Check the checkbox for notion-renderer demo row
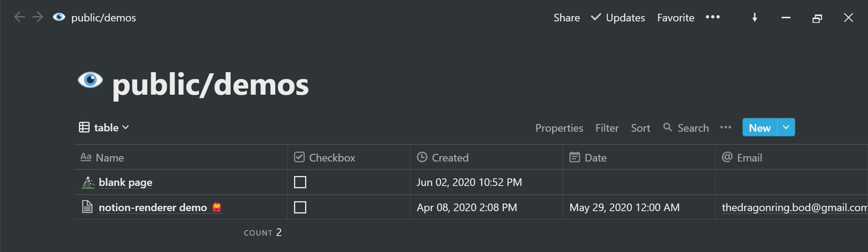This screenshot has height=252, width=868. click(x=300, y=207)
